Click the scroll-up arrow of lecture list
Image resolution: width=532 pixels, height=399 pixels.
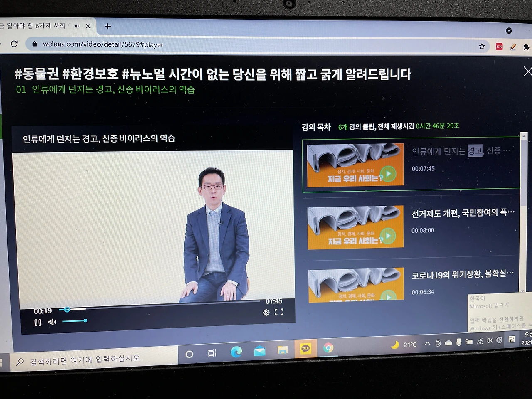(x=524, y=136)
